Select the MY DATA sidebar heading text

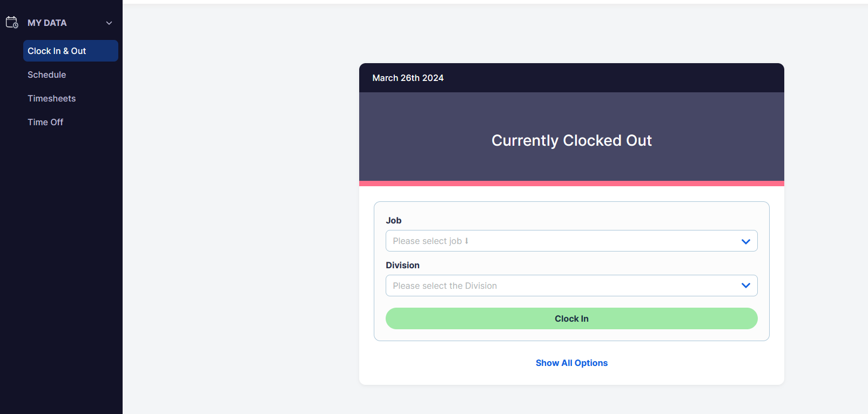point(47,23)
